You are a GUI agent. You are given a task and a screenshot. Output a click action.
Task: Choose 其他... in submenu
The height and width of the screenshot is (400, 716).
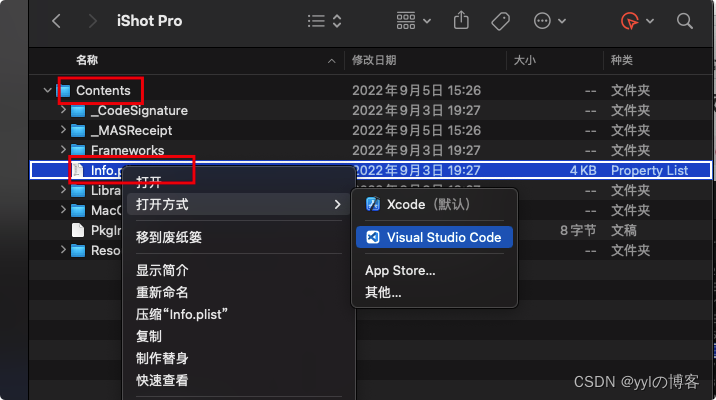[434, 292]
